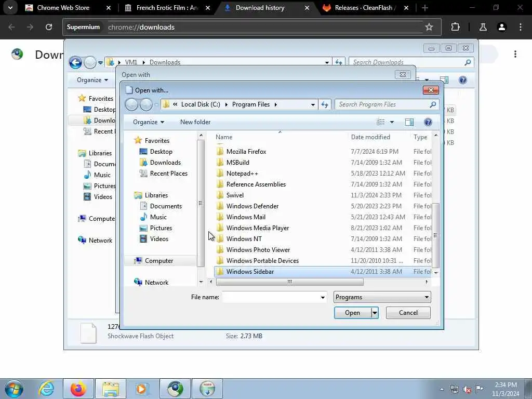Select Computer in the navigation pane
This screenshot has height=399, width=532.
[x=159, y=261]
